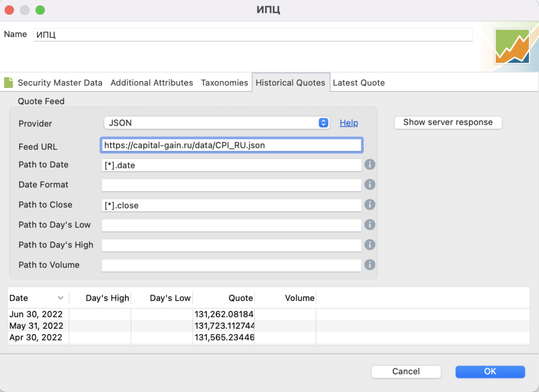
Task: Click the info icon beside Path to Close
Action: coord(370,205)
